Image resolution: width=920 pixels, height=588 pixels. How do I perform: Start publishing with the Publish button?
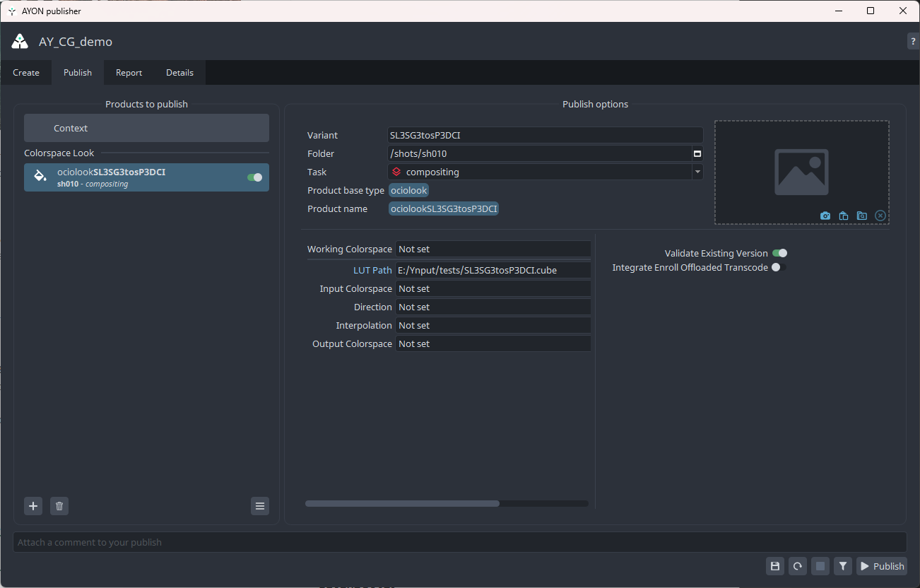882,566
